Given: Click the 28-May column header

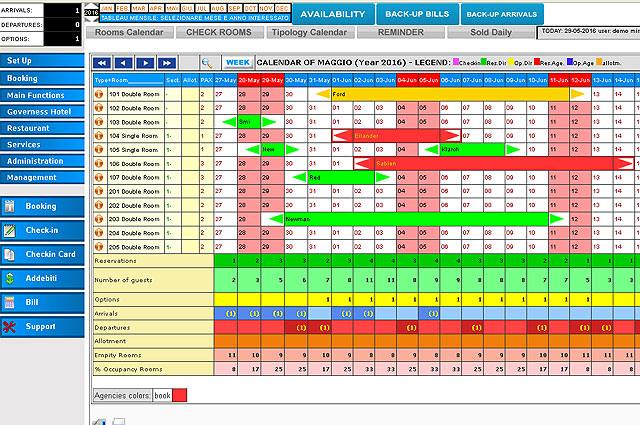Looking at the screenshot, I should tap(249, 80).
